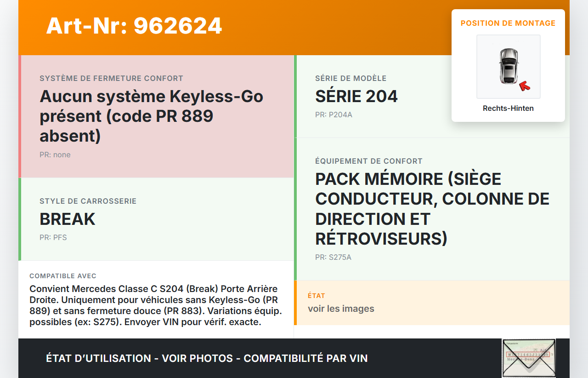Click the 'voir les images' text

point(341,309)
